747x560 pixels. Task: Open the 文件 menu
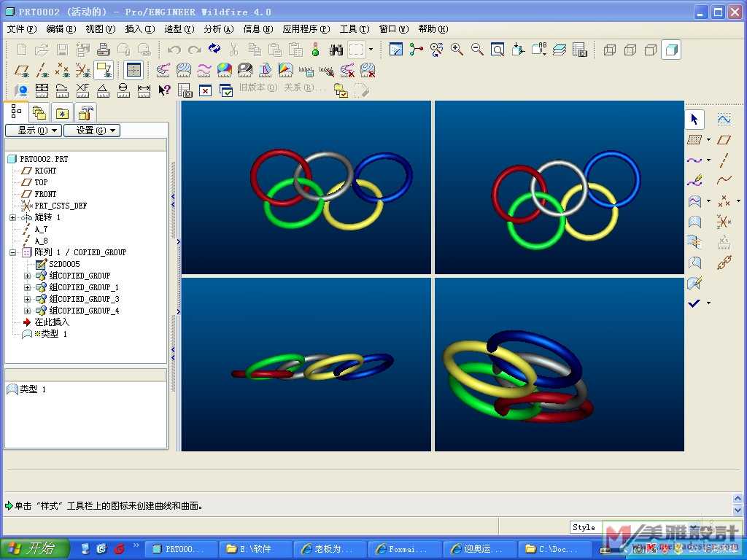[22, 29]
